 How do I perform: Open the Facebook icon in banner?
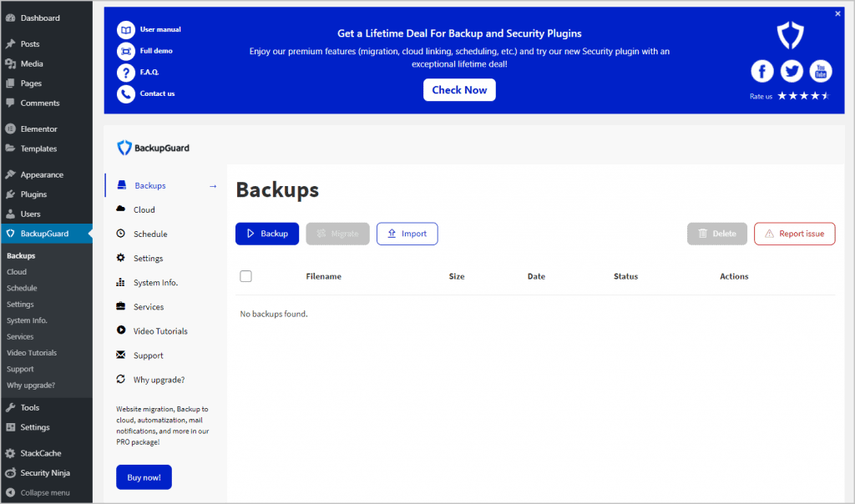[761, 72]
